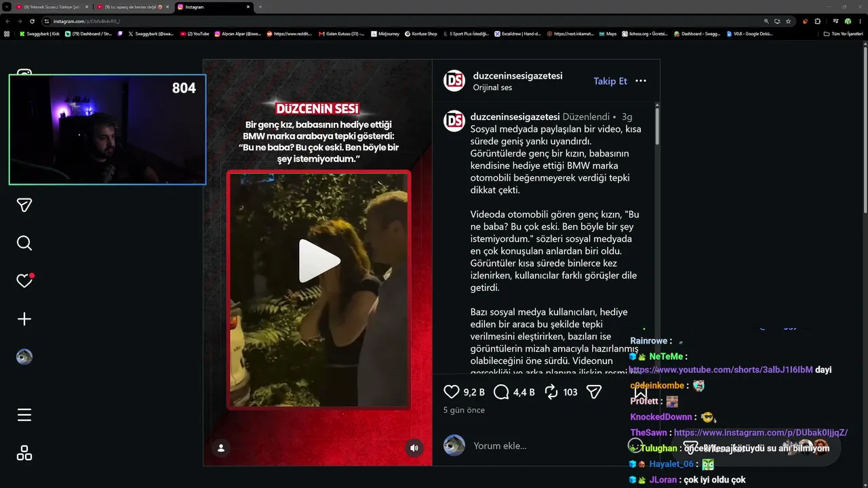868x488 pixels.
Task: Open the 'Gelen Kutusu' Gmail bookmark
Action: [340, 33]
